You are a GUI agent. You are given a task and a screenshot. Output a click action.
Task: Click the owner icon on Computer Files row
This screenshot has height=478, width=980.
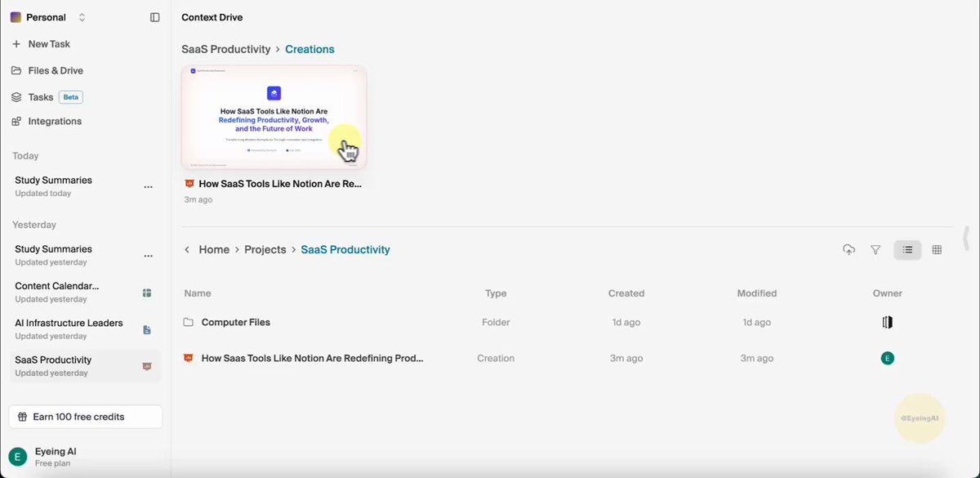(x=888, y=322)
